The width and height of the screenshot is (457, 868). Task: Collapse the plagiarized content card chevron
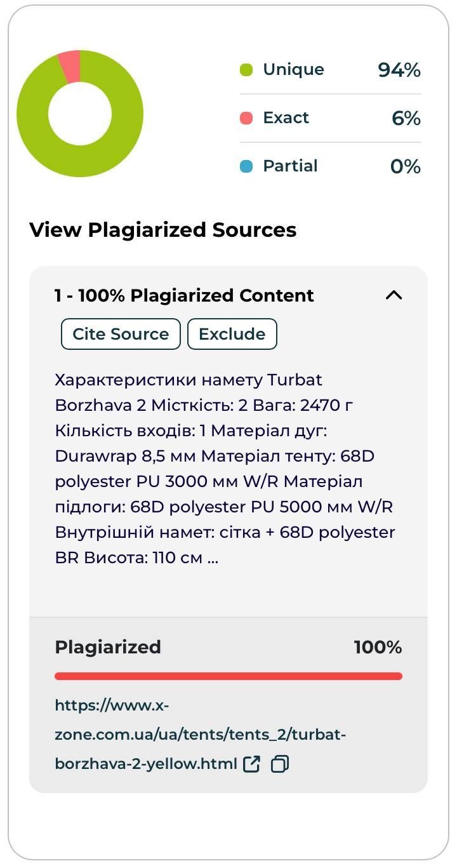[394, 295]
